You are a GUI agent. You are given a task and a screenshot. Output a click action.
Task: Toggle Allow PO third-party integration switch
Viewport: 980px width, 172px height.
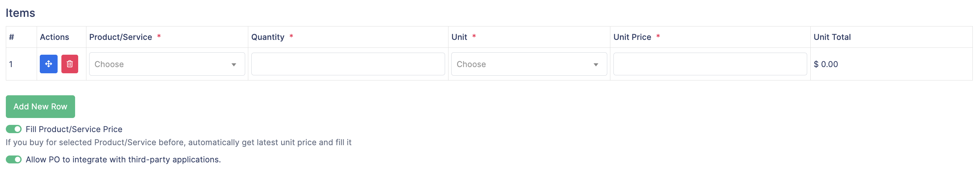14,159
